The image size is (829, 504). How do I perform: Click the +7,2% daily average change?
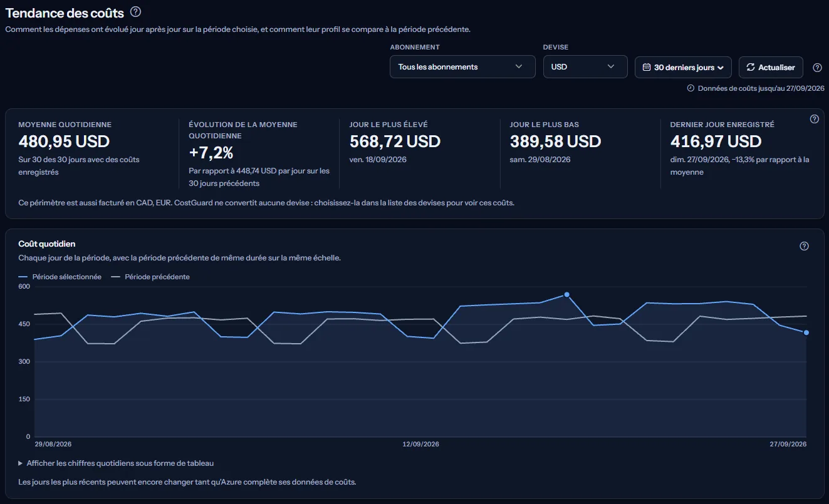pos(211,153)
